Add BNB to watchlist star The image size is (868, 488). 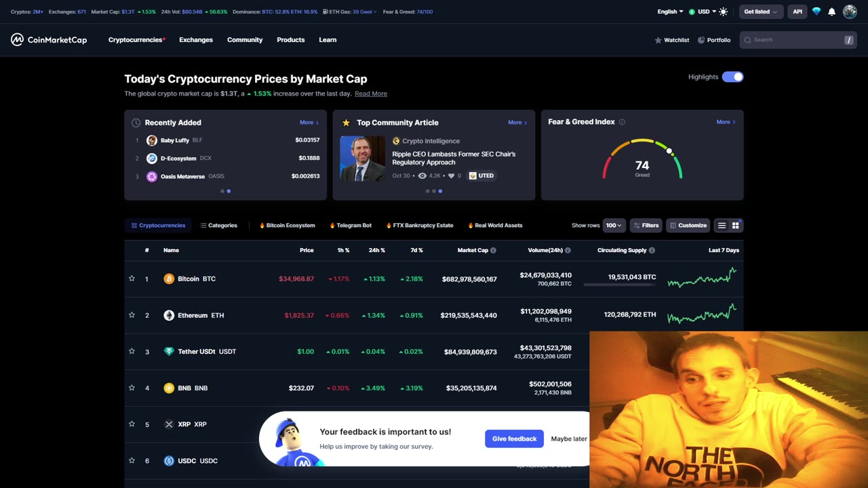132,388
